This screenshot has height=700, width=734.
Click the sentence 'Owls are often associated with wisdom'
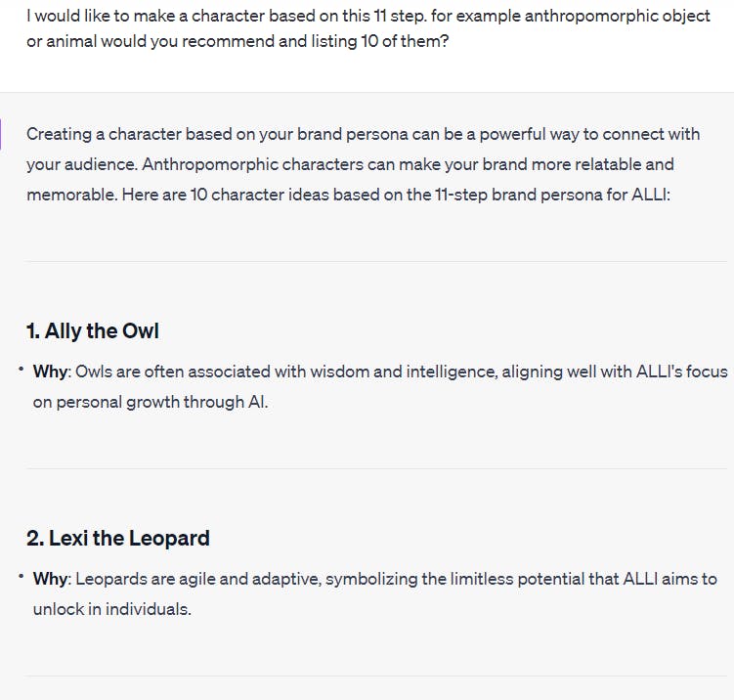(380, 387)
